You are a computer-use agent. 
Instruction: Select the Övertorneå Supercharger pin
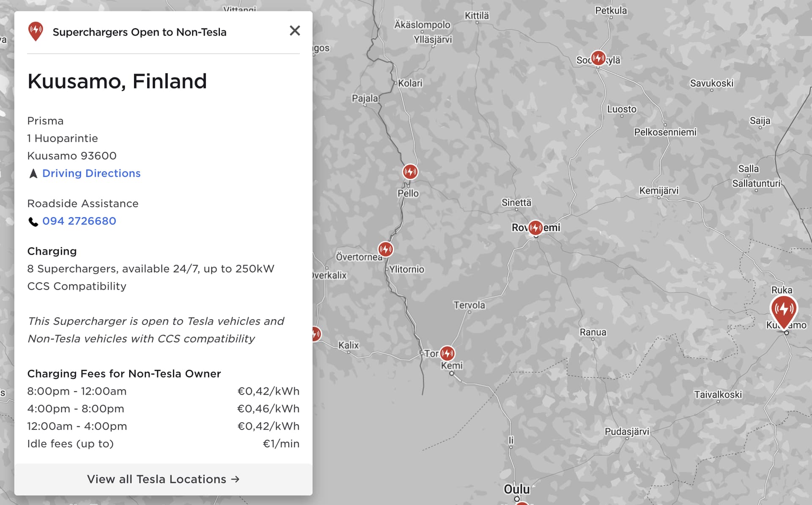385,249
